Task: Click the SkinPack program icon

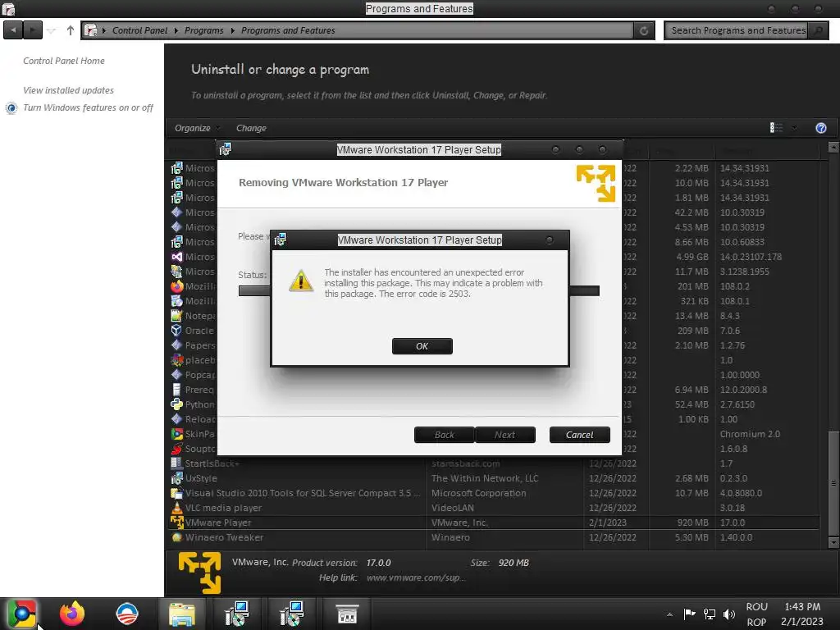Action: 177,434
